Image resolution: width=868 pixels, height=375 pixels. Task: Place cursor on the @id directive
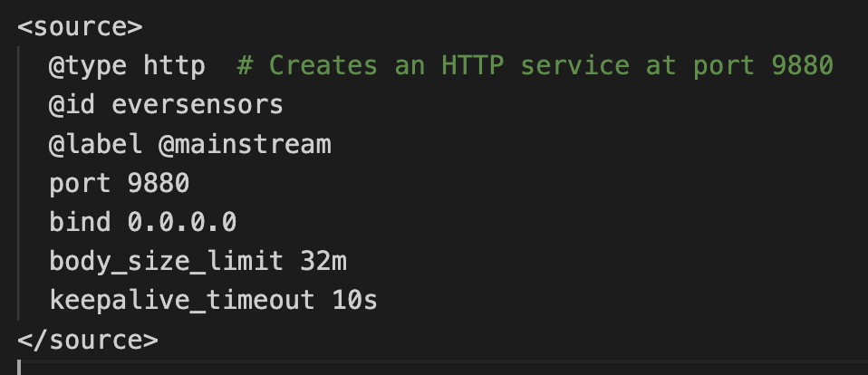[72, 105]
